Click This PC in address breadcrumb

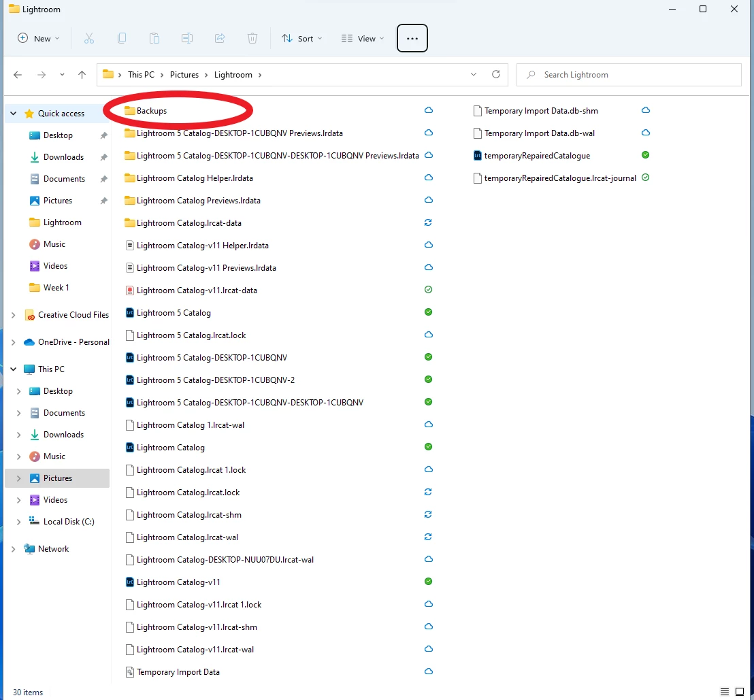pos(141,75)
